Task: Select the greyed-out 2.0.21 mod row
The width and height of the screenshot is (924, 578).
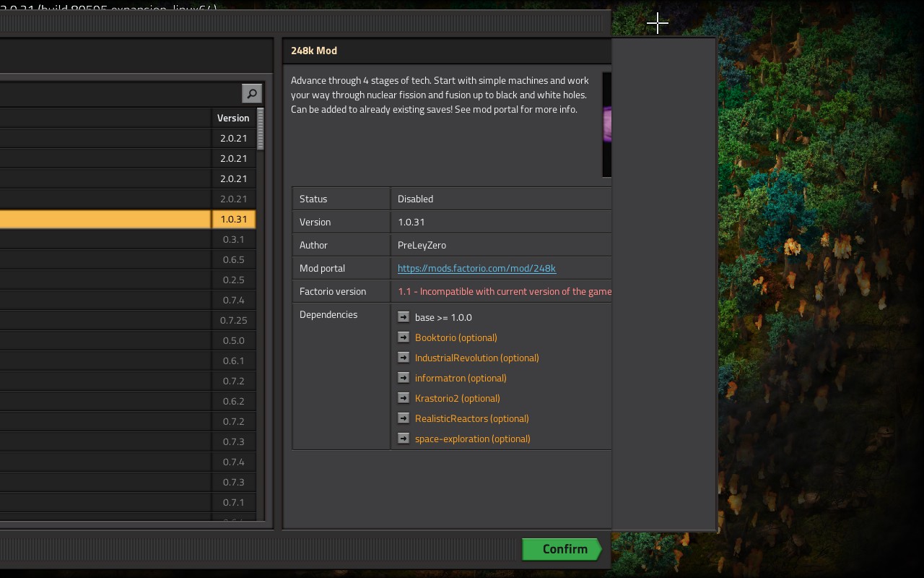Action: click(128, 199)
